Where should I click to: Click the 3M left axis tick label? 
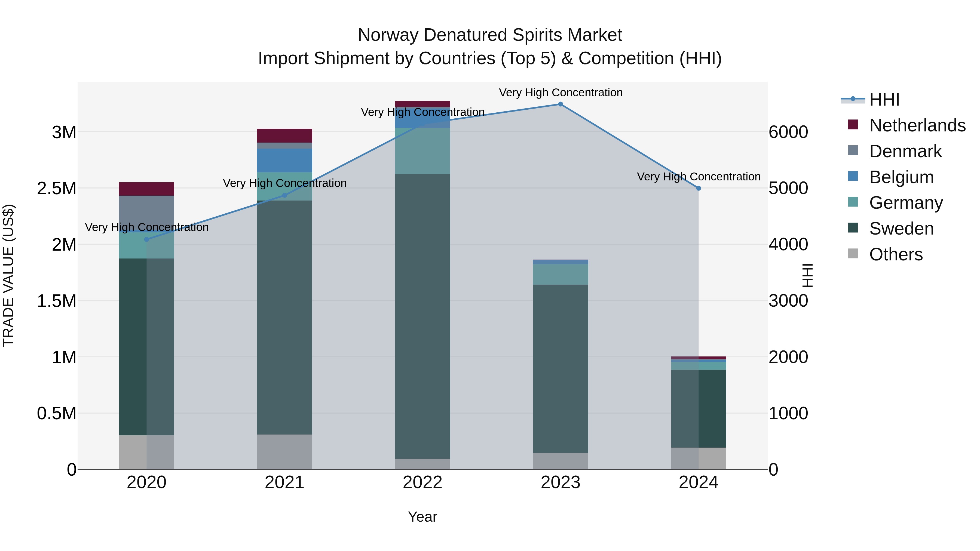(x=64, y=132)
